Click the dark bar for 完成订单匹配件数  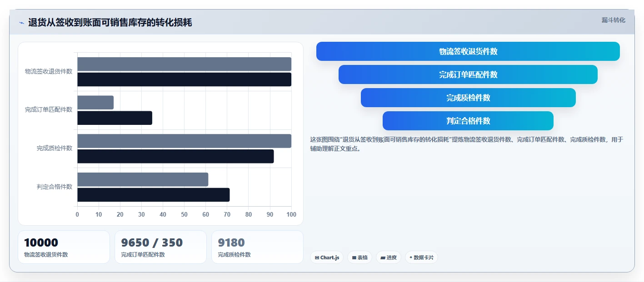click(115, 118)
